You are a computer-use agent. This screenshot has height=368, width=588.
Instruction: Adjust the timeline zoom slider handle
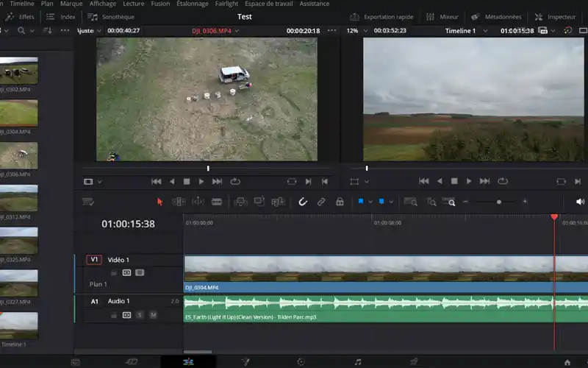499,202
